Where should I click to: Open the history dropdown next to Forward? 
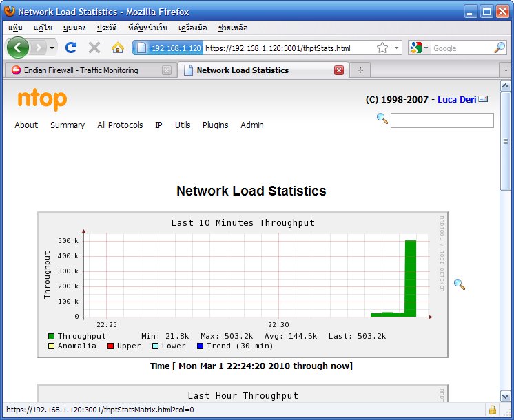click(52, 48)
